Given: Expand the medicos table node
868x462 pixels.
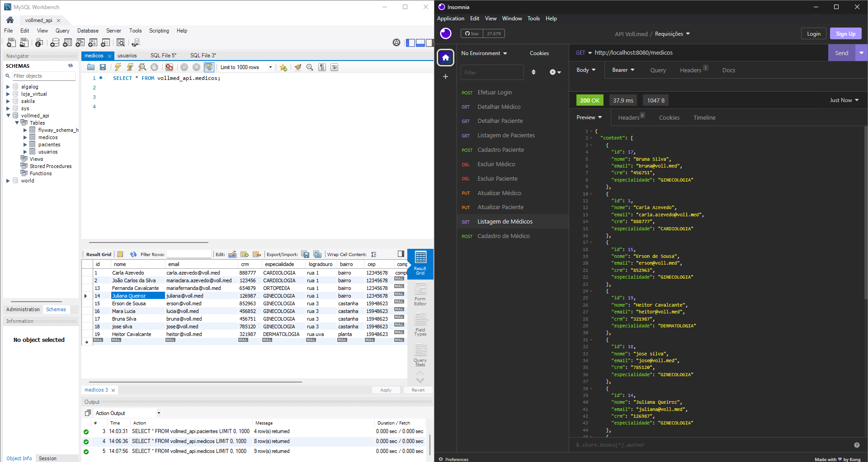Looking at the screenshot, I should [x=25, y=137].
